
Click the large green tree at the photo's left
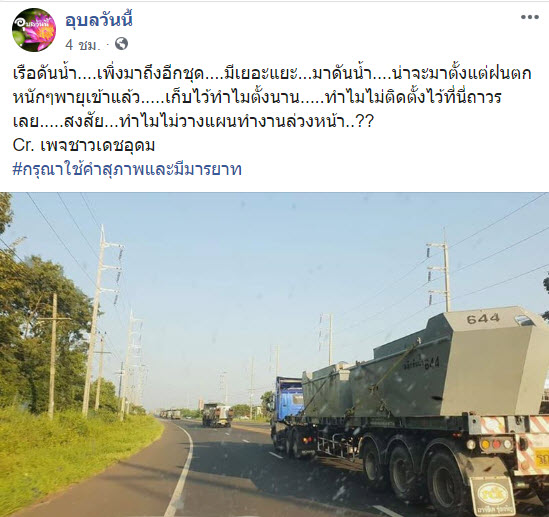[x=39, y=333]
